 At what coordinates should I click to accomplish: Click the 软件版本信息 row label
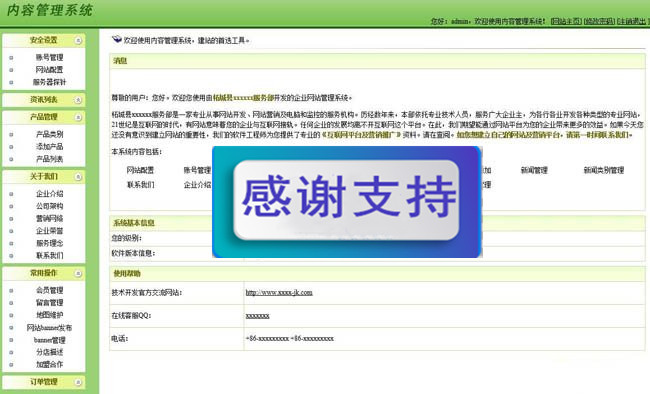[133, 253]
